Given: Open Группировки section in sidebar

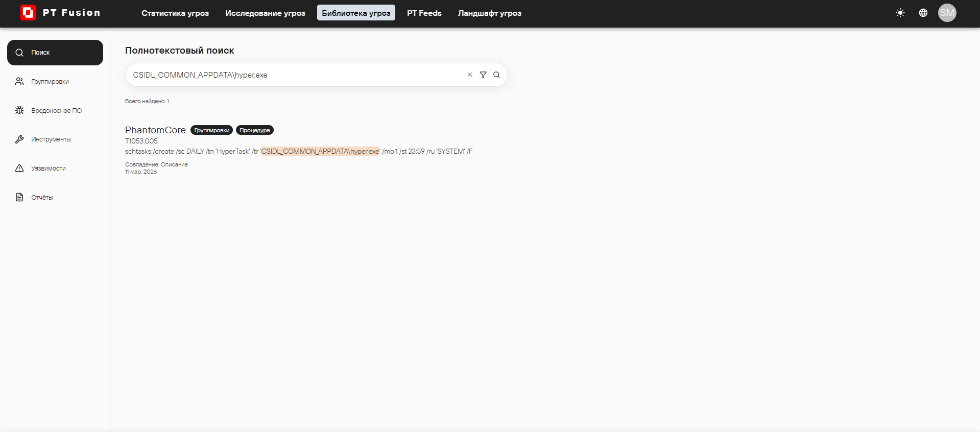Looking at the screenshot, I should (55, 82).
